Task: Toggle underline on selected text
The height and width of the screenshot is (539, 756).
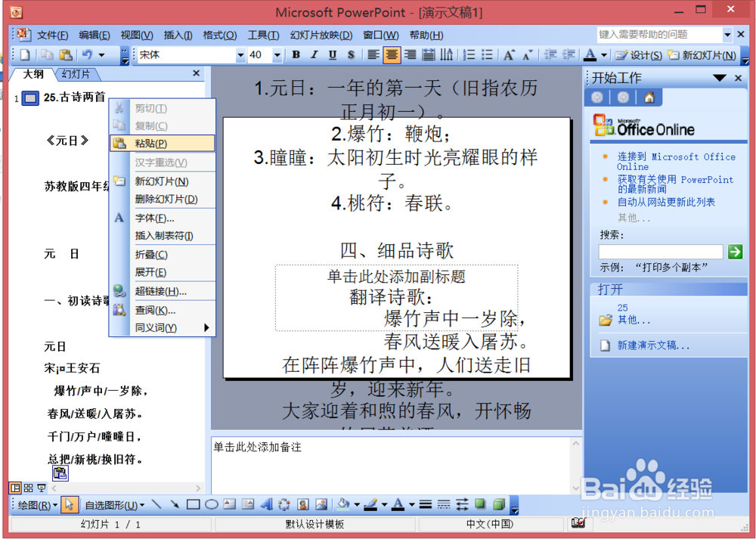Action: click(332, 54)
